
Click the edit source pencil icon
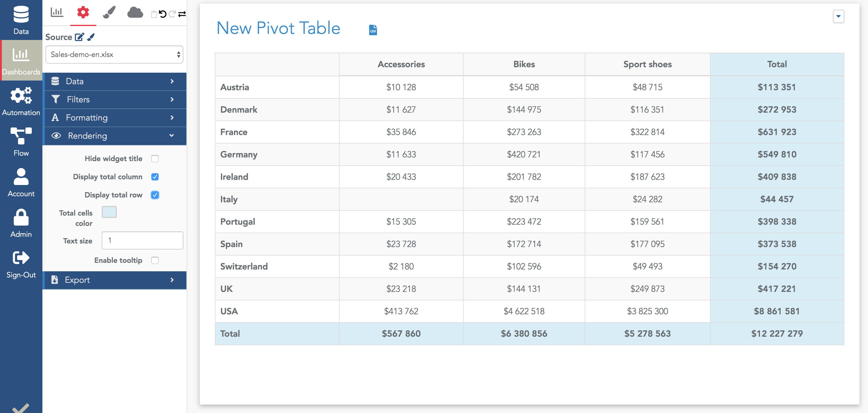pos(79,37)
